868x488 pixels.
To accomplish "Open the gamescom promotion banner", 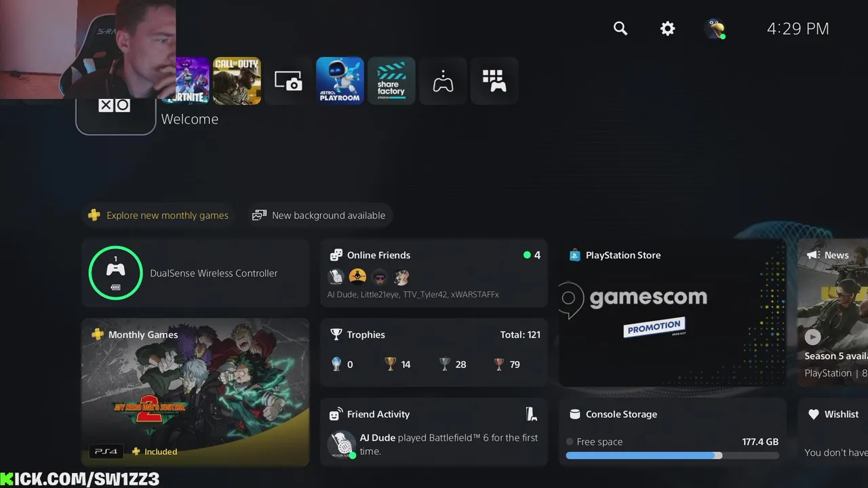I will (x=672, y=312).
